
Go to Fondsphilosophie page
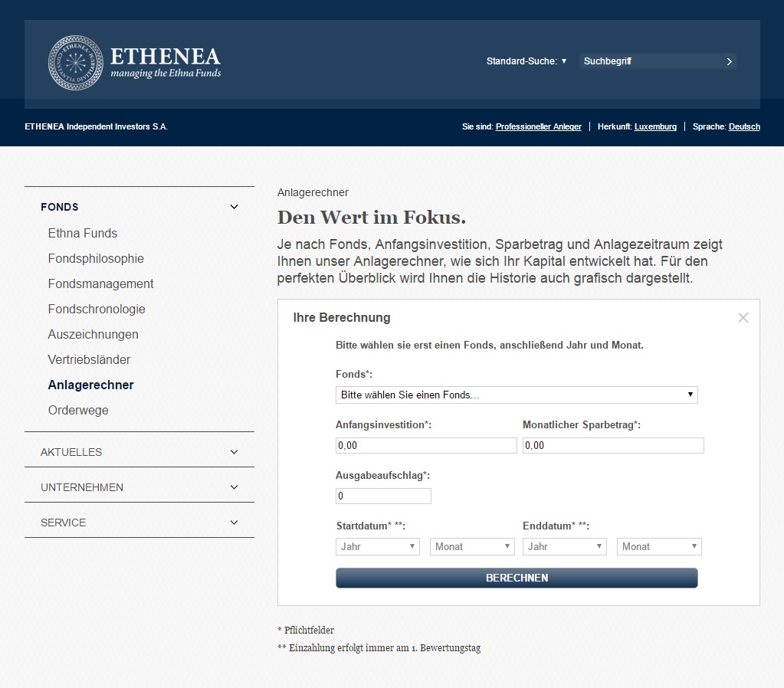[96, 258]
